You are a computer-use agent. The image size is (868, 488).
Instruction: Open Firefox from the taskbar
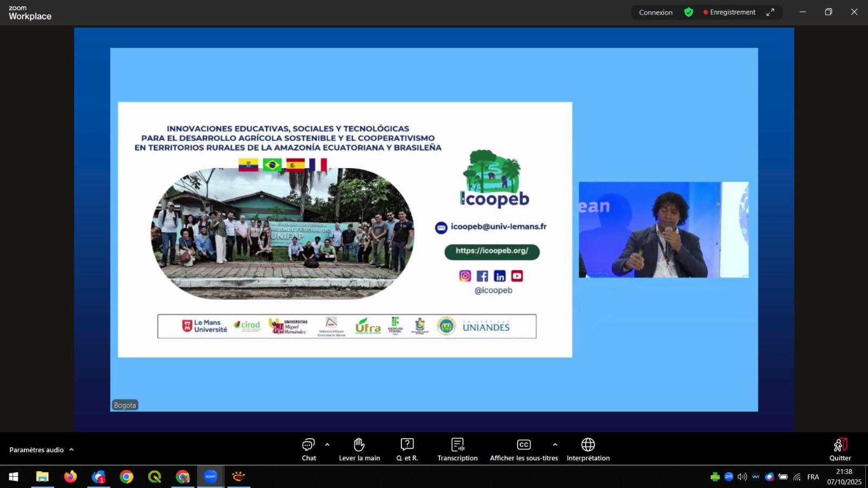click(x=71, y=477)
